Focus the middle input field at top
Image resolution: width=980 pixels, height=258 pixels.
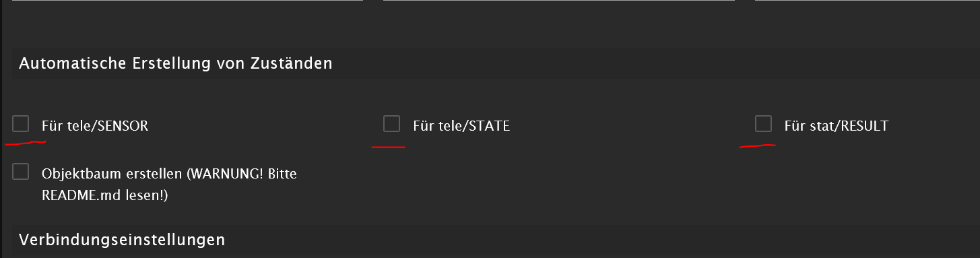tap(559, 2)
